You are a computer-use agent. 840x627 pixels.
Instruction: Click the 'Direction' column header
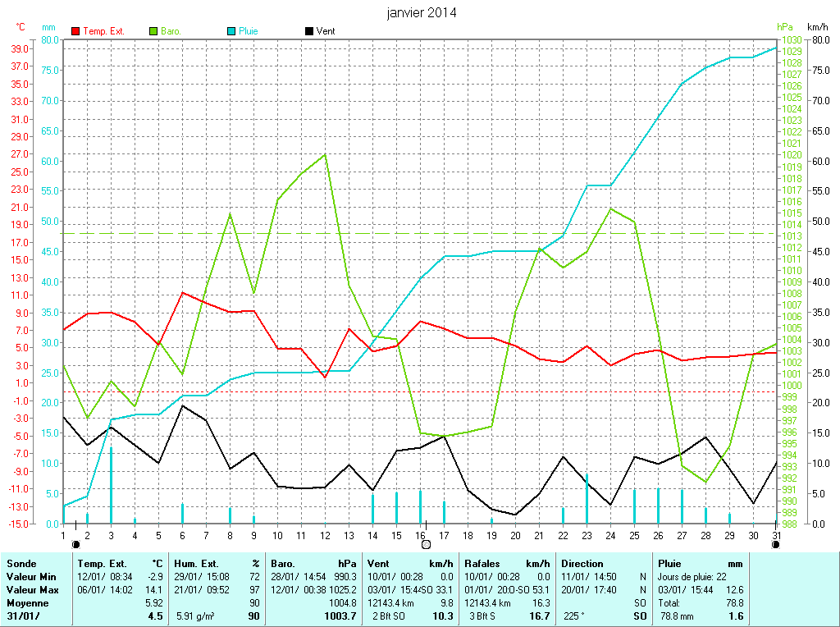click(x=582, y=564)
